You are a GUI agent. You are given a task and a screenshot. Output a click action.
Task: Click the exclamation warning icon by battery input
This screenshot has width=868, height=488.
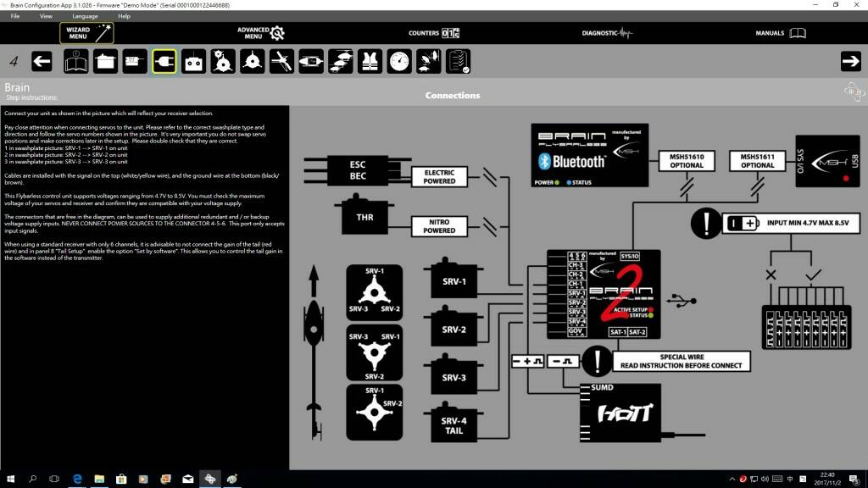coord(706,223)
